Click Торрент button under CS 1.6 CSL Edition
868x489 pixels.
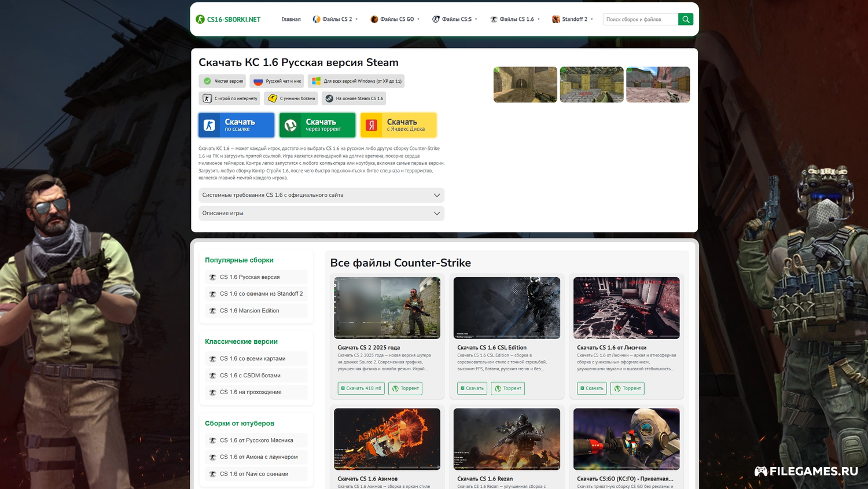[507, 388]
